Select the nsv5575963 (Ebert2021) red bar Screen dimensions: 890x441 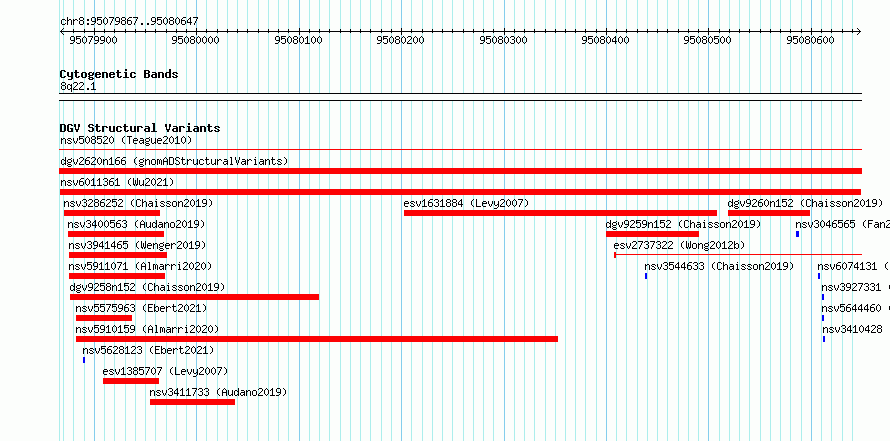[x=104, y=318]
